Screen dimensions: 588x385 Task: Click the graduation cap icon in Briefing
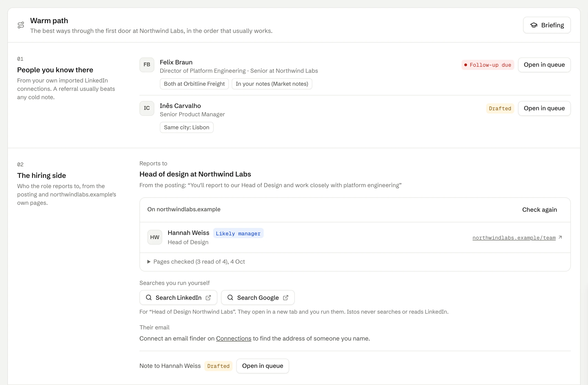(534, 25)
